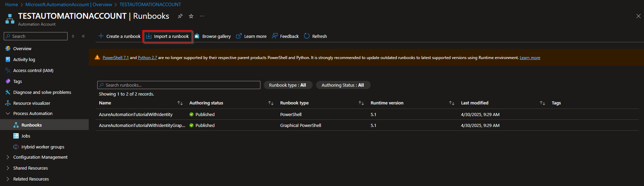Refresh the runbooks list

point(315,36)
